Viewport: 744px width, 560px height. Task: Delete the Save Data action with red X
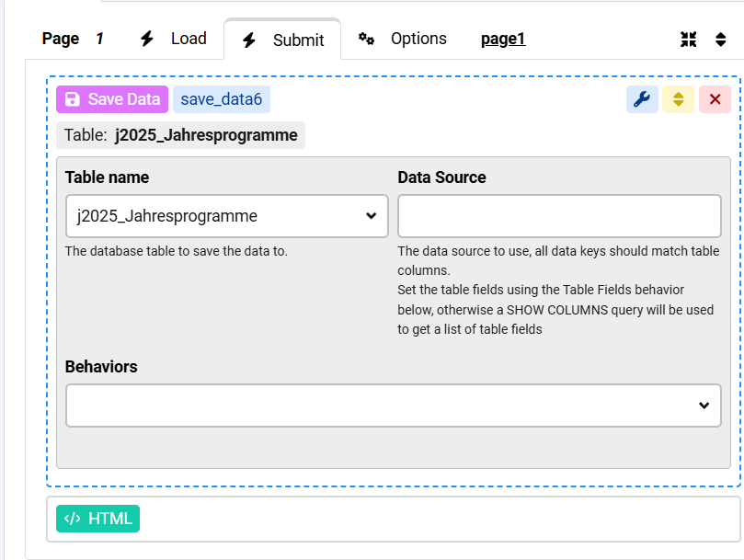pos(715,99)
